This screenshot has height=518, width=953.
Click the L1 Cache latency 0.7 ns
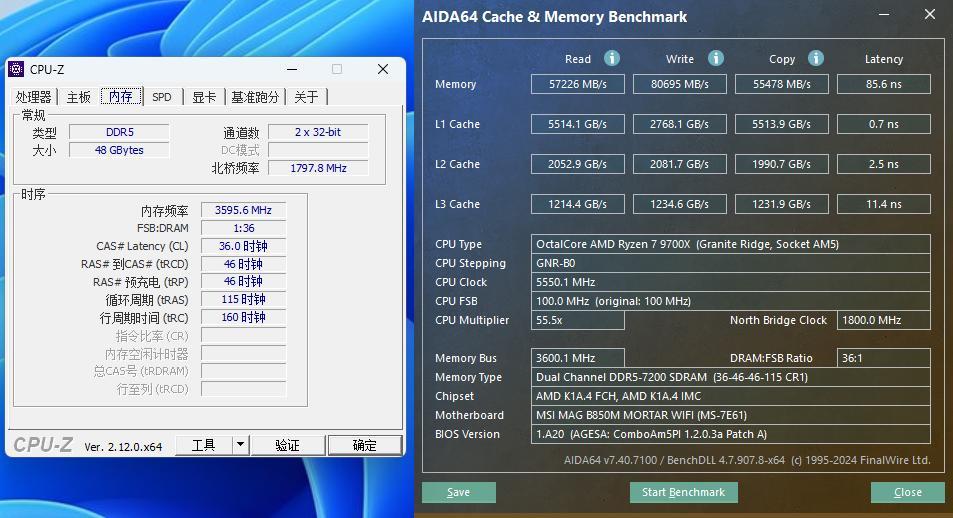coord(884,124)
